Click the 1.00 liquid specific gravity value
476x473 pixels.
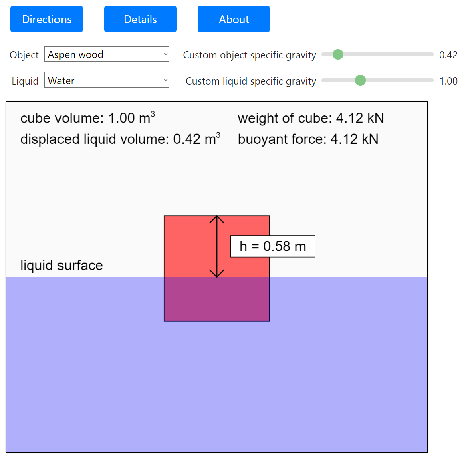click(x=448, y=81)
